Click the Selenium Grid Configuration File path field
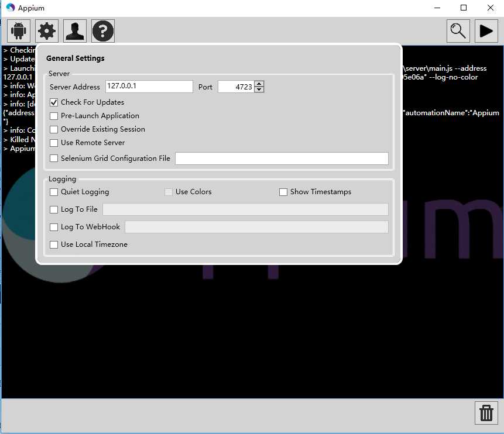Image resolution: width=504 pixels, height=434 pixels. pyautogui.click(x=282, y=159)
